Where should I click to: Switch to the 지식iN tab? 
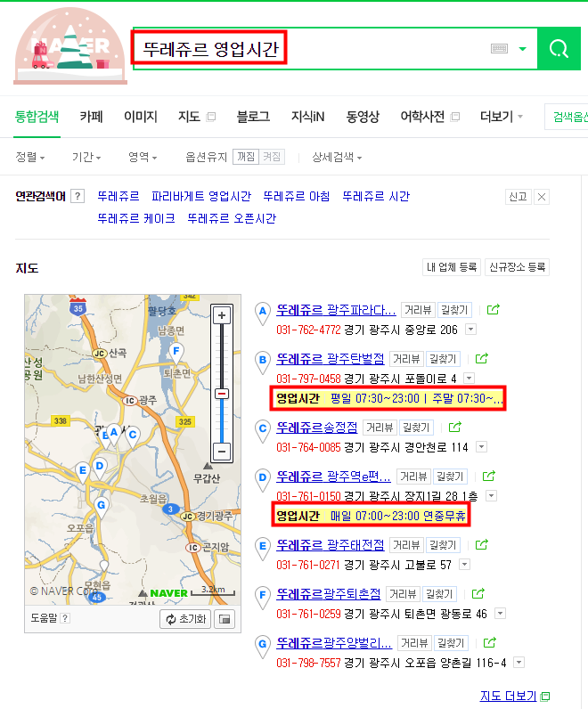308,117
